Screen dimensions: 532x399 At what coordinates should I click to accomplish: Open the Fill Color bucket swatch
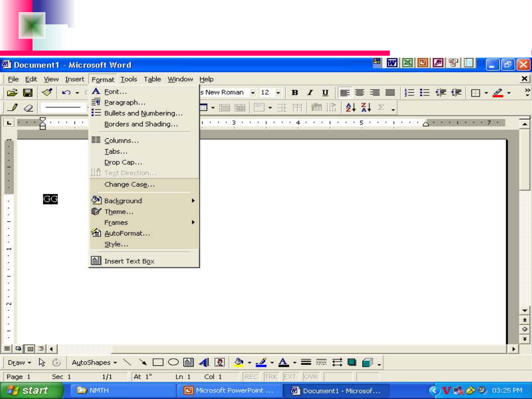point(239,362)
